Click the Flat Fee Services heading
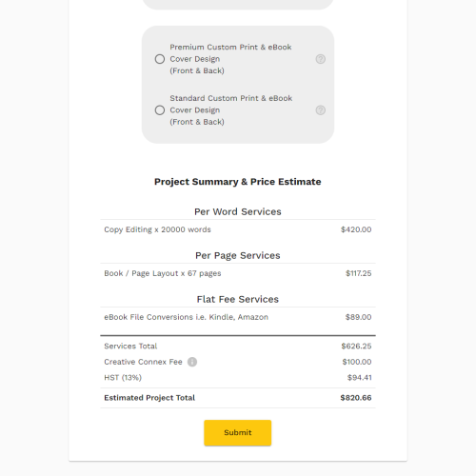The image size is (476, 476). (238, 299)
